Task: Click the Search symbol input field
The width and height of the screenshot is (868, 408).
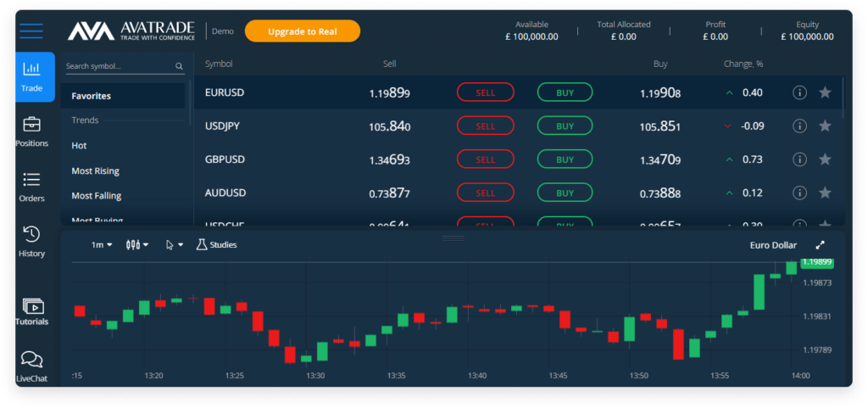Action: click(125, 66)
